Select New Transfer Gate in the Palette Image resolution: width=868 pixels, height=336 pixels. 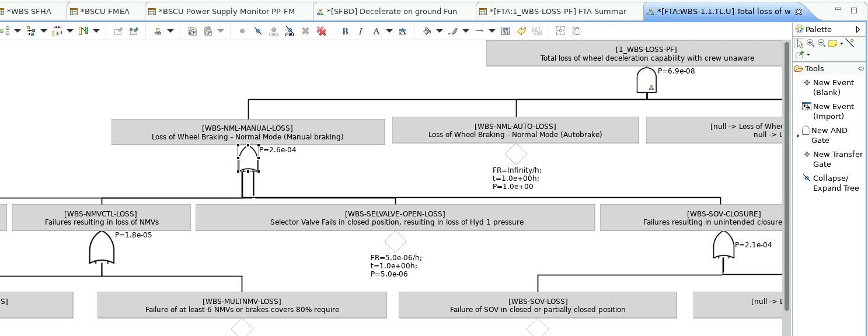pos(833,159)
